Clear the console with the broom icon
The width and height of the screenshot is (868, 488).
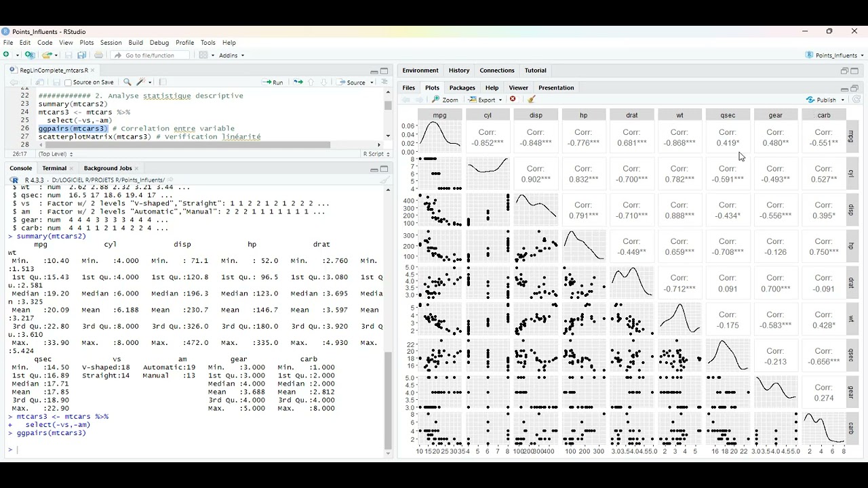[384, 180]
